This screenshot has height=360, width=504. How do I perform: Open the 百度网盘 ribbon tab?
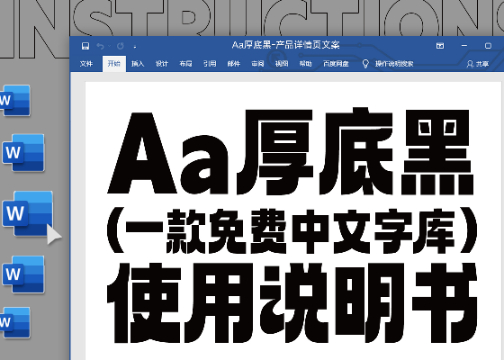pos(336,63)
